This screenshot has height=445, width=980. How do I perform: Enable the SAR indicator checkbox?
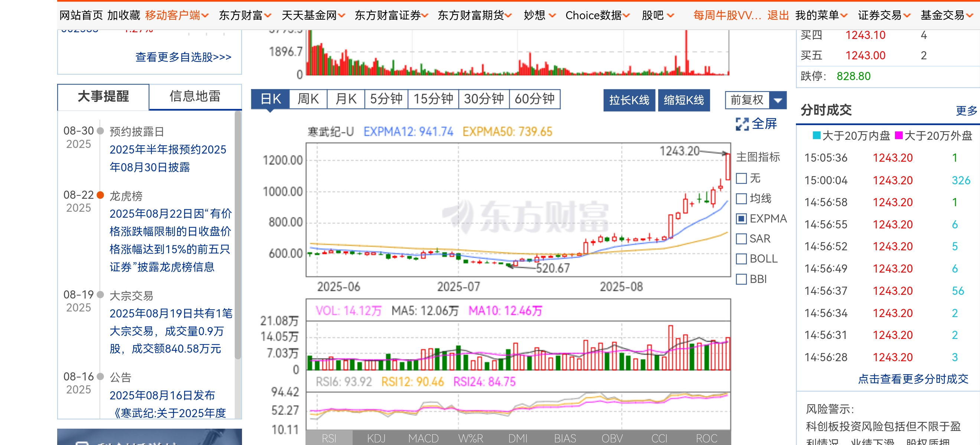tap(741, 239)
